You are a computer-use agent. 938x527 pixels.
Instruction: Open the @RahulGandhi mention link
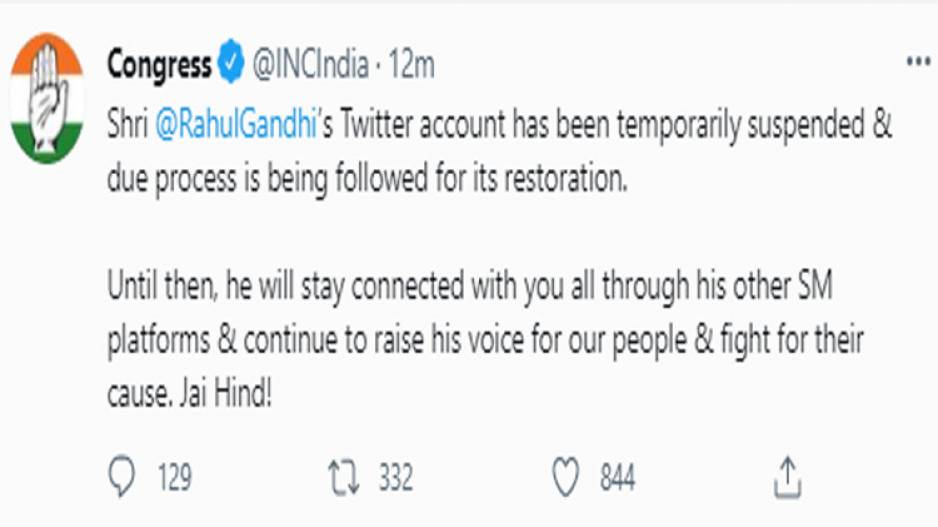[236, 125]
